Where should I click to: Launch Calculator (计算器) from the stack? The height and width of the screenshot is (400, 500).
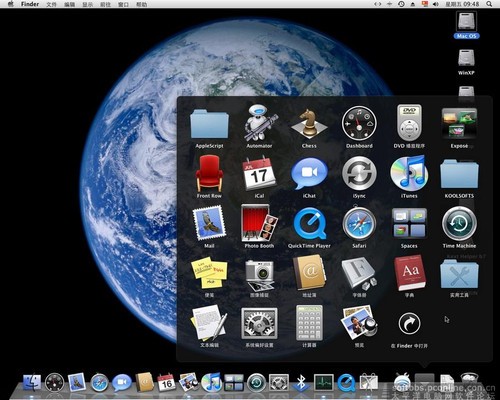(309, 323)
